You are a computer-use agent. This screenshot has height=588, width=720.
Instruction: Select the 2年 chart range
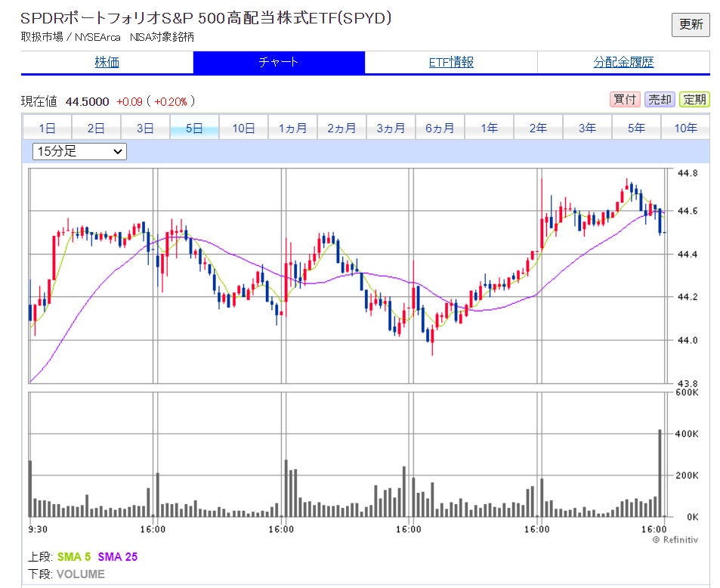click(538, 128)
